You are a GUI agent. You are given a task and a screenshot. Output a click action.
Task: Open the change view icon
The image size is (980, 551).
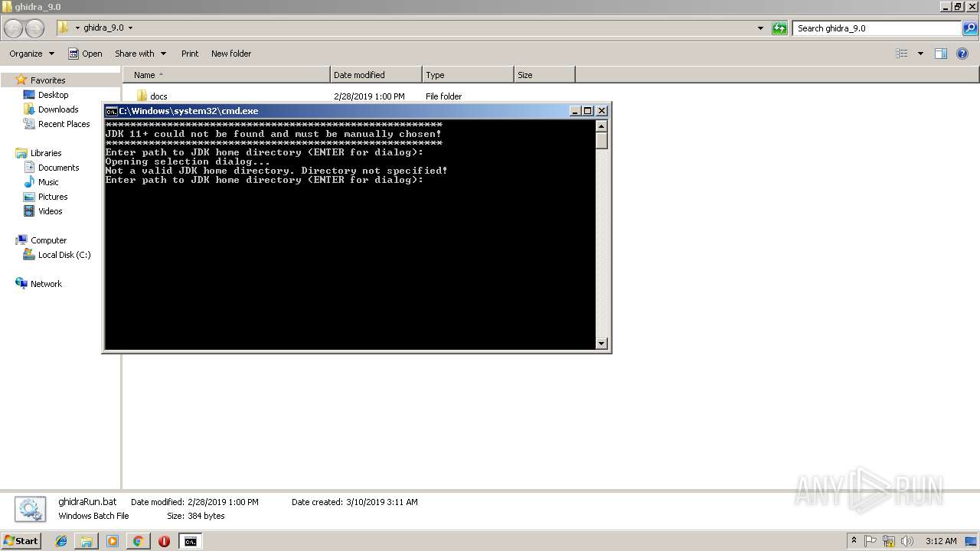coord(902,54)
